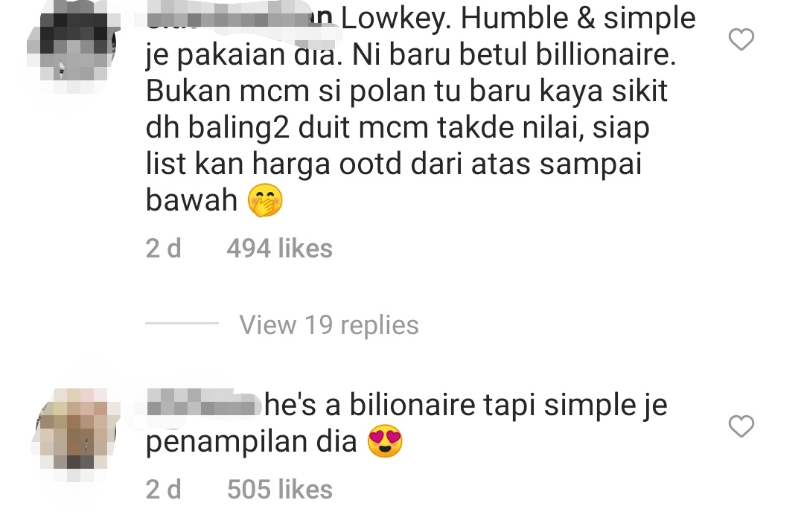Tap the heart on the "he's a bilionaire" comment
Image resolution: width=804 pixels, height=532 pixels.
[741, 426]
